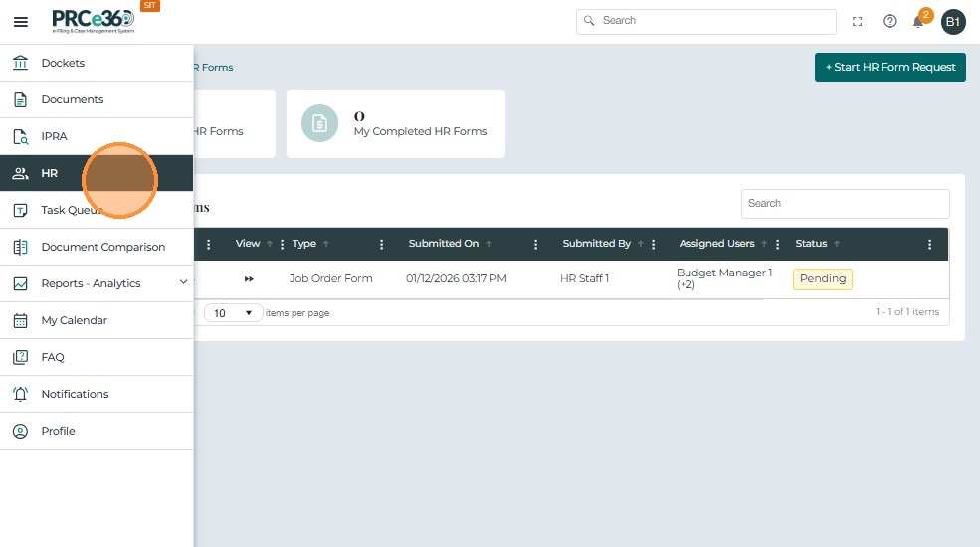
Task: Click the Job Order Form cell
Action: [x=330, y=279]
